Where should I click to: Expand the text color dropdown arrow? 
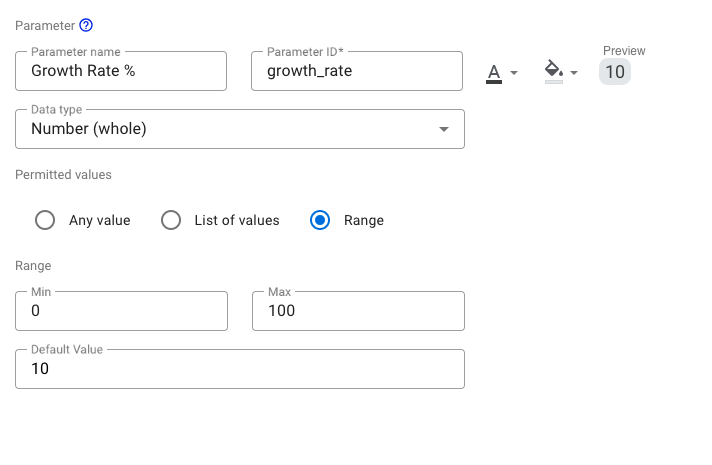pyautogui.click(x=514, y=73)
